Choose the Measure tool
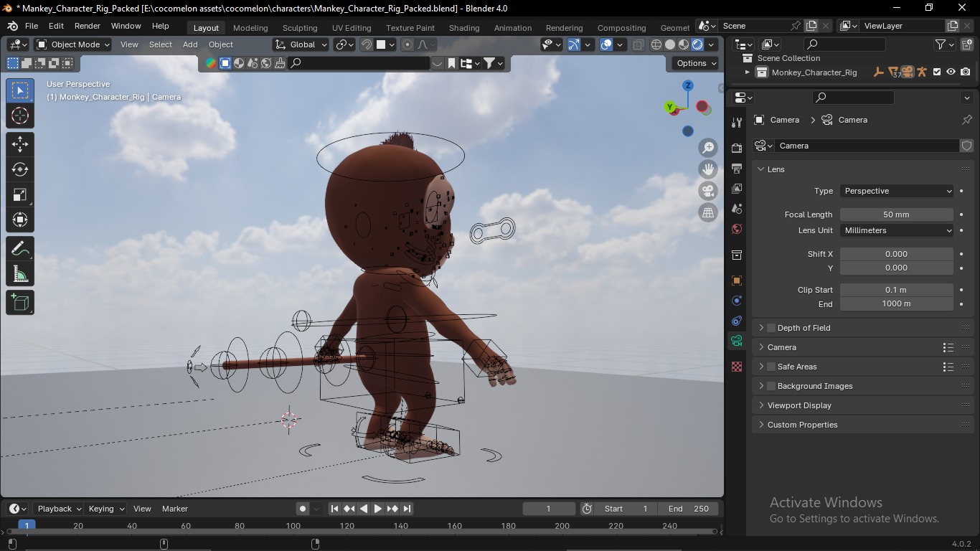Viewport: 980px width, 551px height. pos(20,274)
